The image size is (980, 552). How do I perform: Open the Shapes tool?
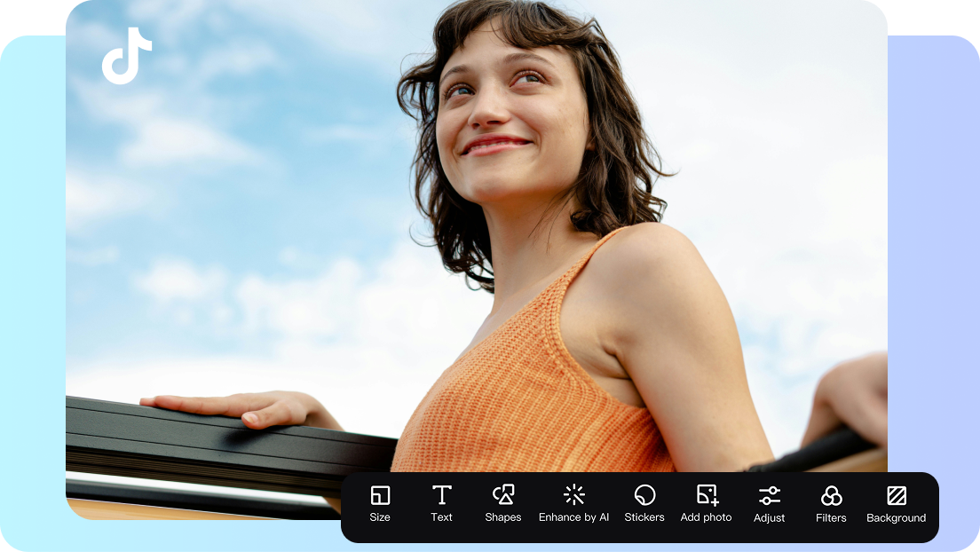[503, 504]
